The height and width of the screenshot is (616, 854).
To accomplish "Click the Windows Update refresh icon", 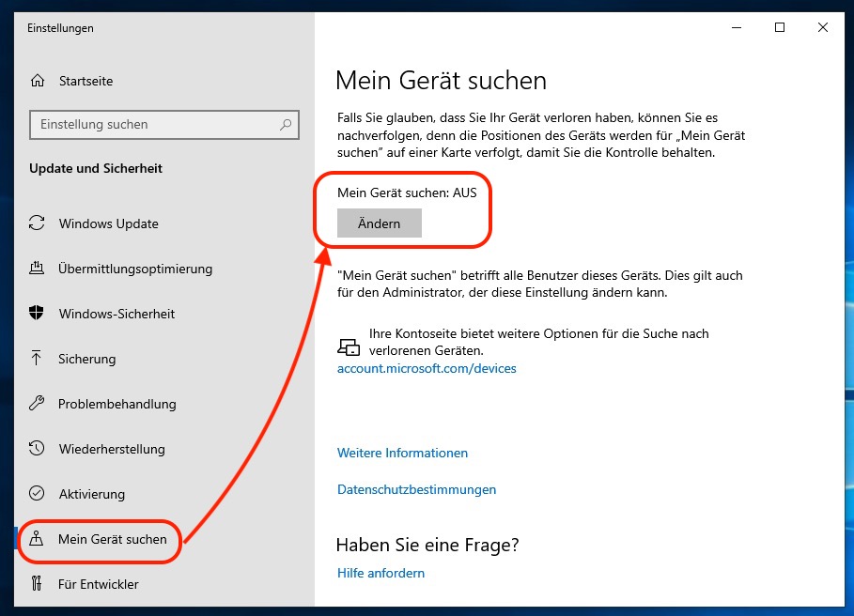I will (x=37, y=223).
